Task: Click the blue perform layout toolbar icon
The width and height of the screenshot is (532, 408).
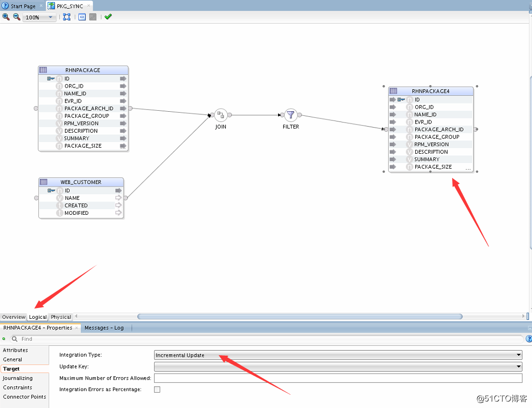Action: pos(82,17)
